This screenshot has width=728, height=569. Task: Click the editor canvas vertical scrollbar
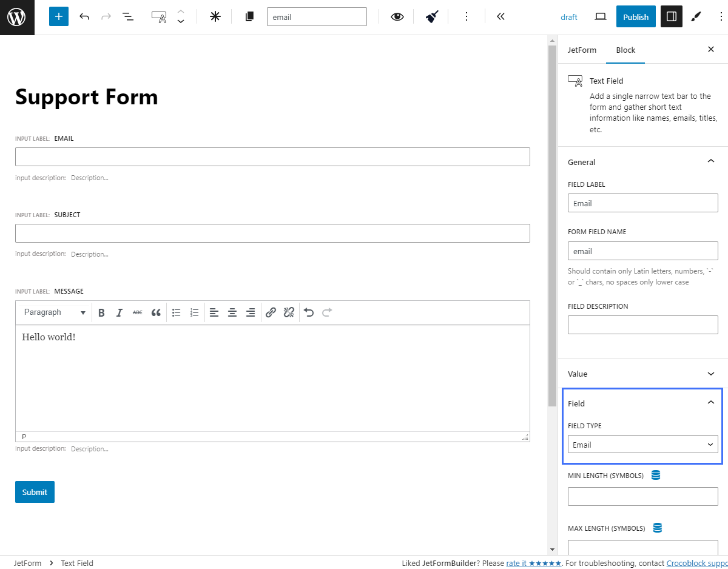click(552, 226)
